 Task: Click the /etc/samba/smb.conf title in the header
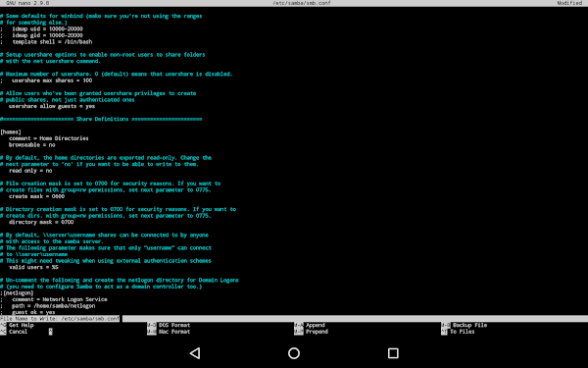(x=302, y=3)
